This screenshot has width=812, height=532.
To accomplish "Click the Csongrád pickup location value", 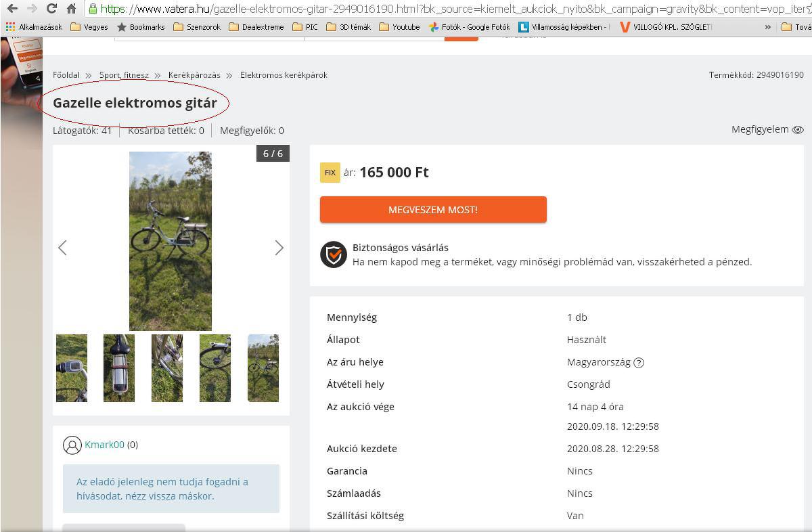I will click(589, 384).
